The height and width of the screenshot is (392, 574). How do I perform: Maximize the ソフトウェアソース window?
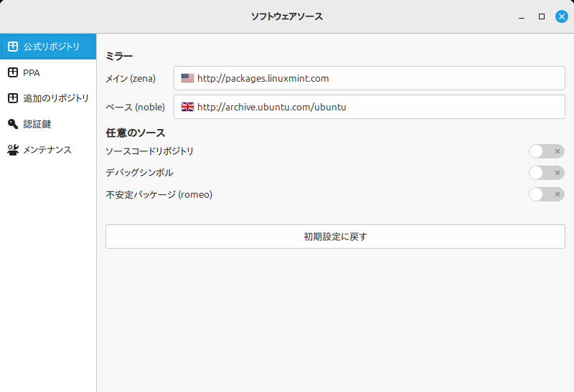click(542, 16)
